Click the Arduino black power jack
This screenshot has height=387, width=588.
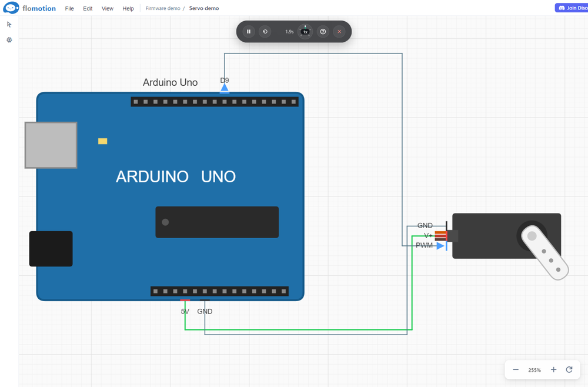[x=51, y=249]
